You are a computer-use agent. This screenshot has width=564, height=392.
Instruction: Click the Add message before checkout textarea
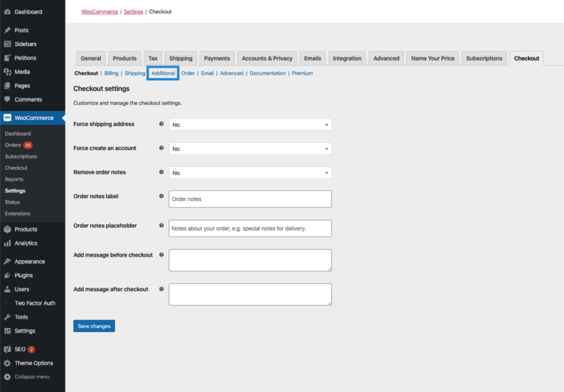(250, 260)
